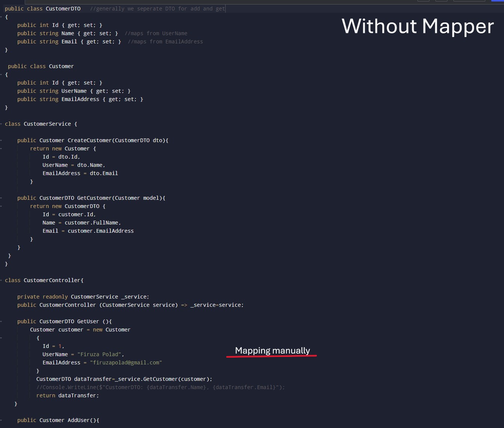Fold the CustomerService class
The image size is (504, 428).
pos(1,124)
